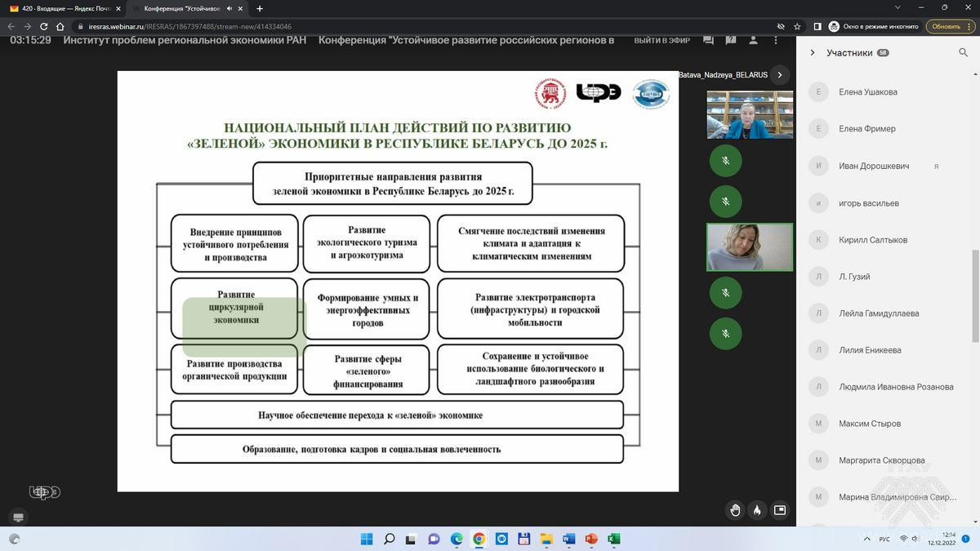Click the presentation slide area
Viewport: 980px width, 551px height.
point(398,281)
